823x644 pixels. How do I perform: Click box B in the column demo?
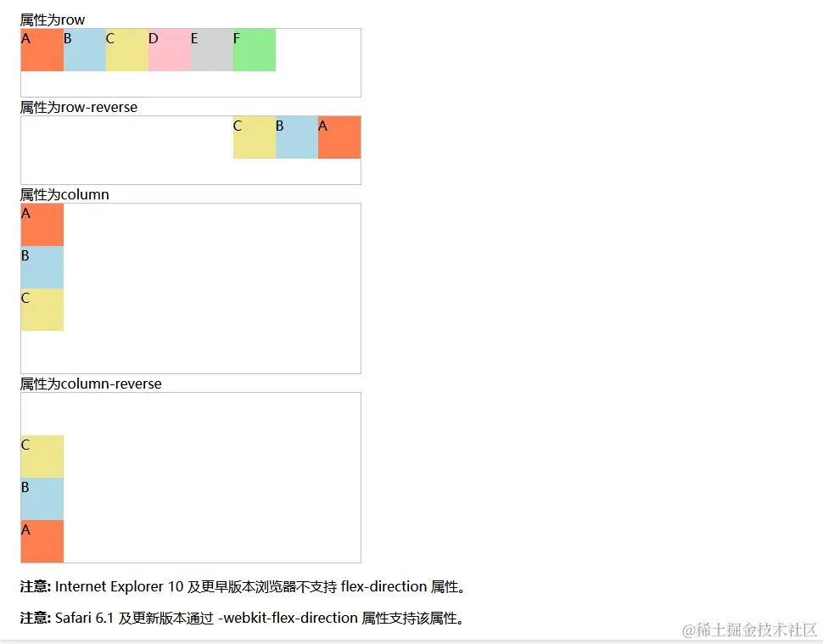pos(42,267)
